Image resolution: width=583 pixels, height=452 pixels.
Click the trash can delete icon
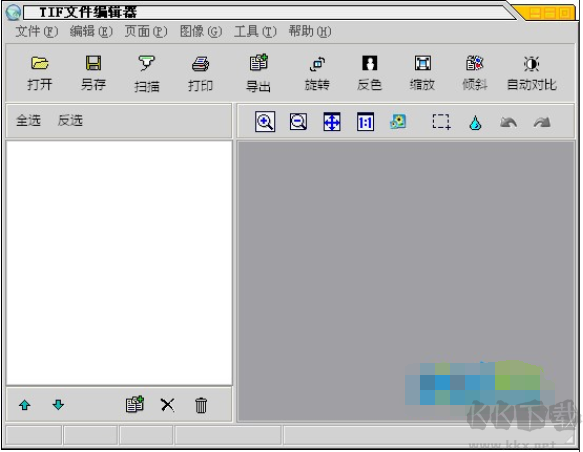(201, 405)
